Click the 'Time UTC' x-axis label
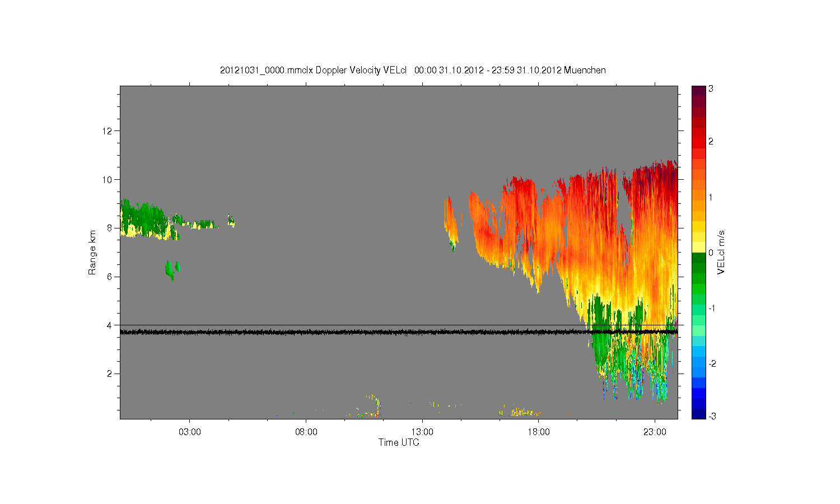Image resolution: width=840 pixels, height=504 pixels. click(399, 442)
